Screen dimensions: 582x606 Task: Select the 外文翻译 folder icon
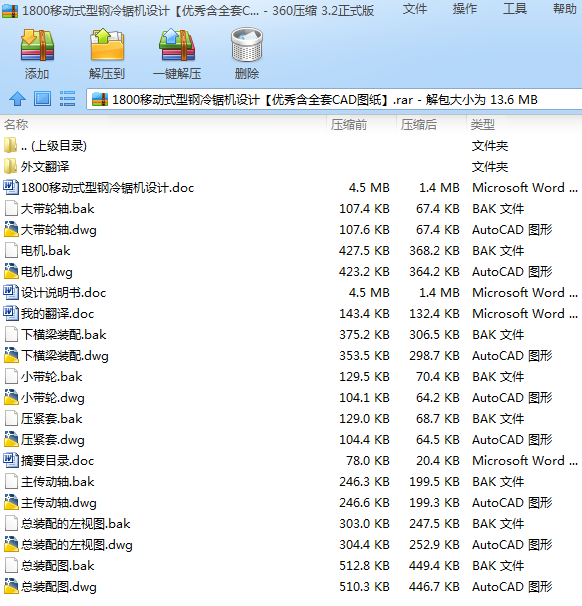pyautogui.click(x=10, y=167)
